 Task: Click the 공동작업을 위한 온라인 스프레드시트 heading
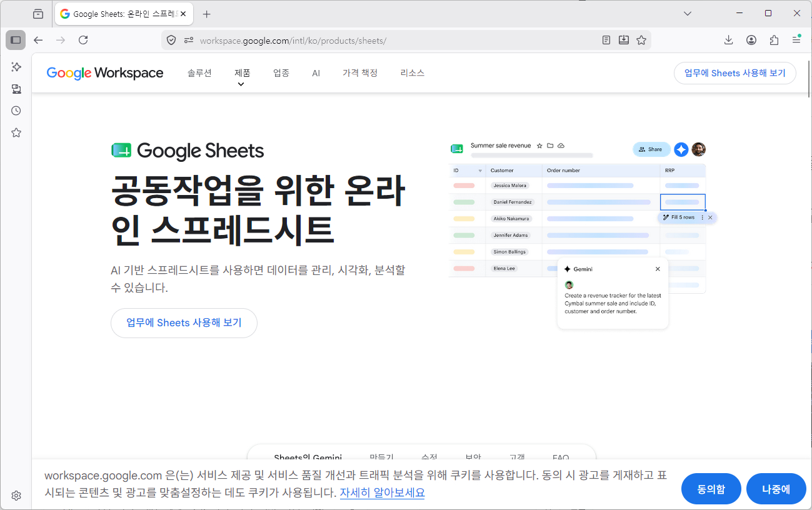258,211
